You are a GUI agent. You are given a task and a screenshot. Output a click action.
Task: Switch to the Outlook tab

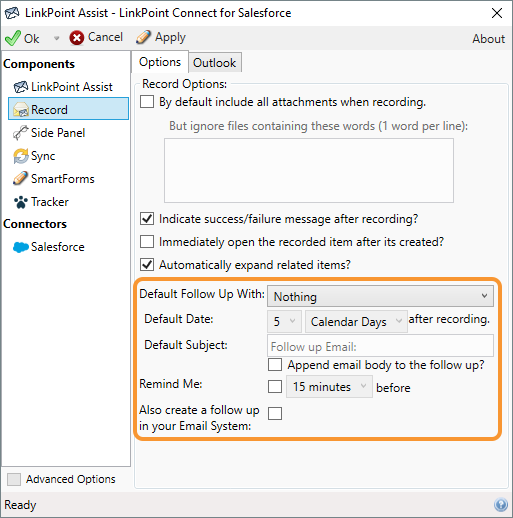215,63
